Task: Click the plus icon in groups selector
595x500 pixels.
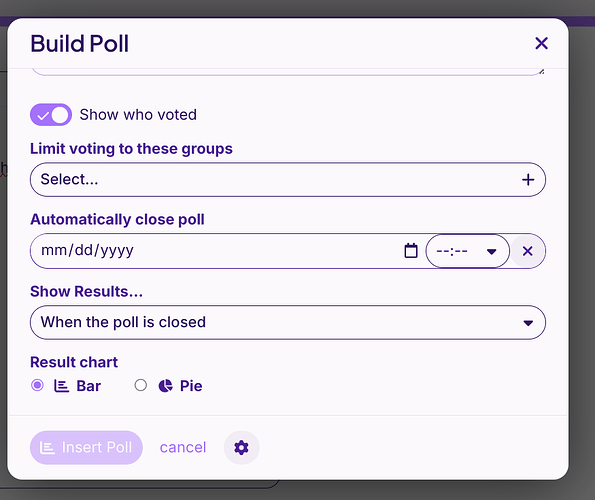Action: click(528, 179)
